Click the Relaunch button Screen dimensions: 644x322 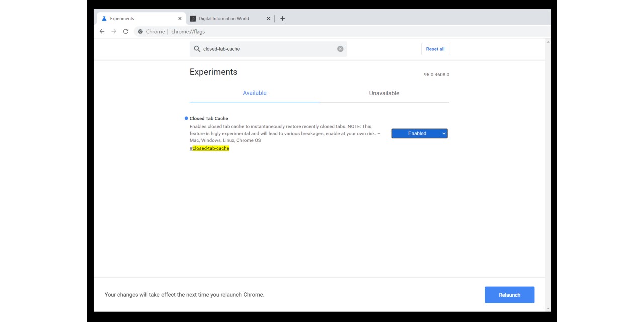[509, 295]
